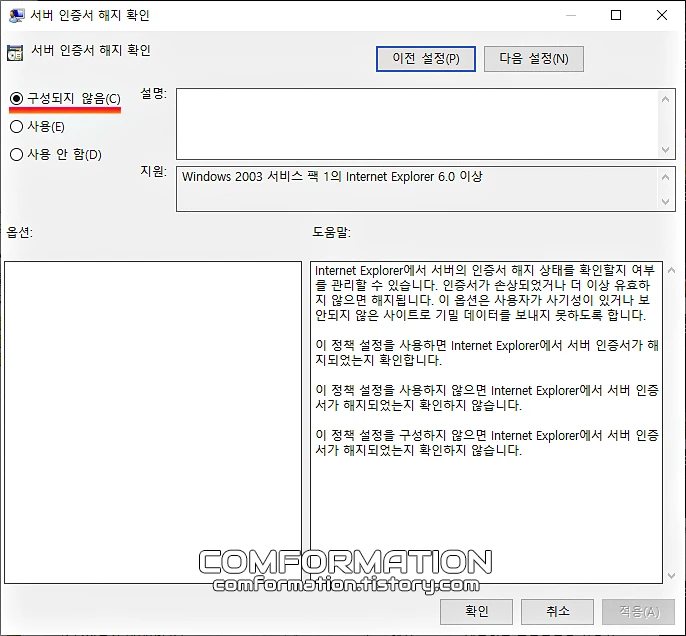The height and width of the screenshot is (636, 686).
Task: Minimize the dialog window
Action: click(x=570, y=15)
